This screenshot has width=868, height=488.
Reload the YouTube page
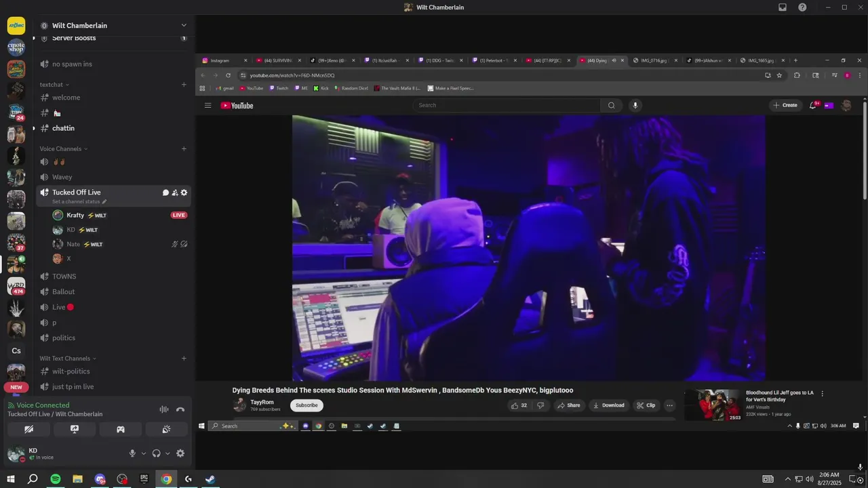(x=228, y=75)
